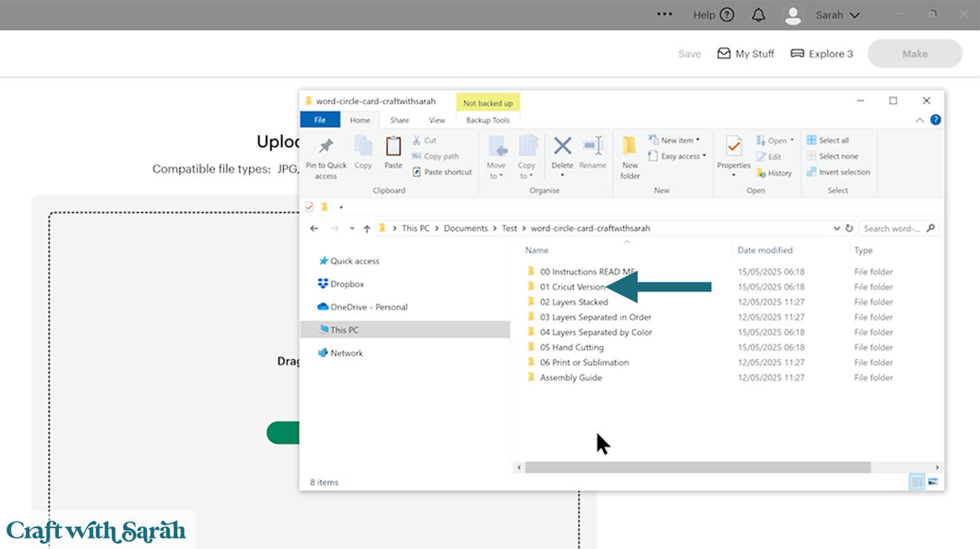Click the red Delete icon
Viewport: 980px width, 549px height.
coord(562,146)
